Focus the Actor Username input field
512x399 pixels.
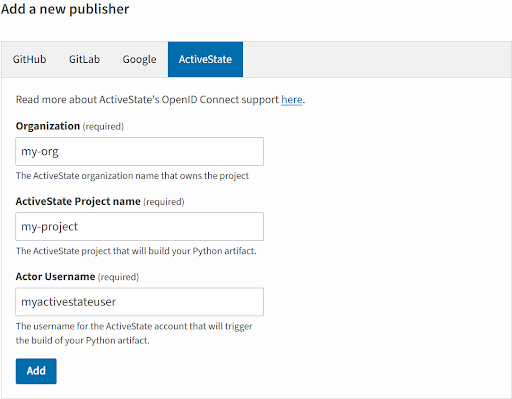139,302
